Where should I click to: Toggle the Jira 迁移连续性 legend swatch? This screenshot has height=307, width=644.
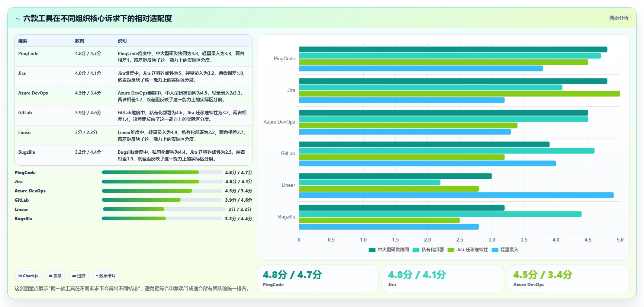point(451,250)
